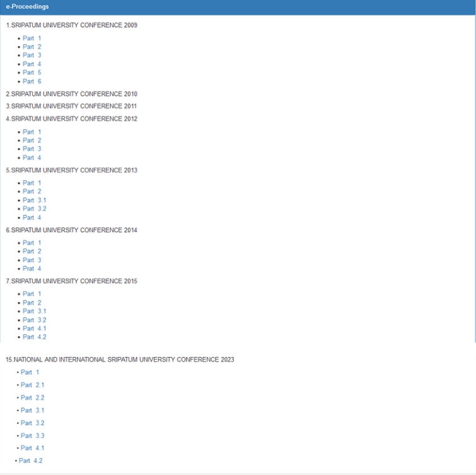Open Part 3.1 of Conference 2013
Image resolution: width=476 pixels, height=475 pixels.
tap(35, 200)
